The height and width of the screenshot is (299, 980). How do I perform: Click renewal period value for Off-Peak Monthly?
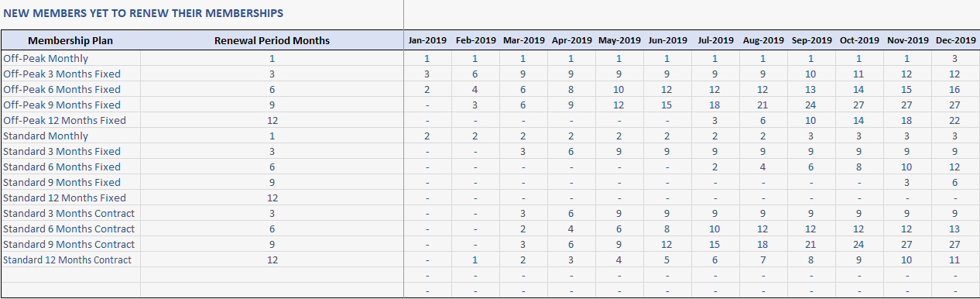[x=272, y=58]
